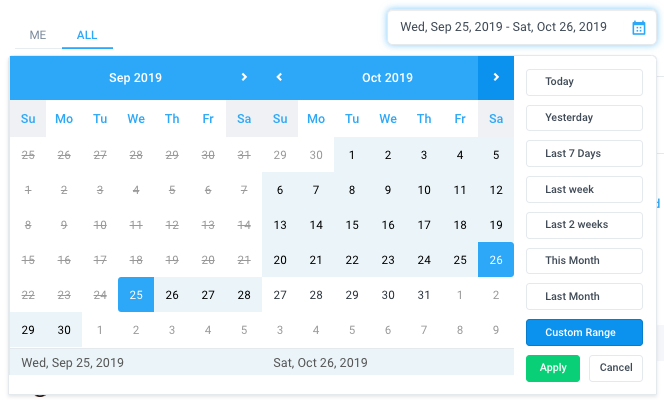
Task: Select the This Month preset
Action: pyautogui.click(x=584, y=261)
